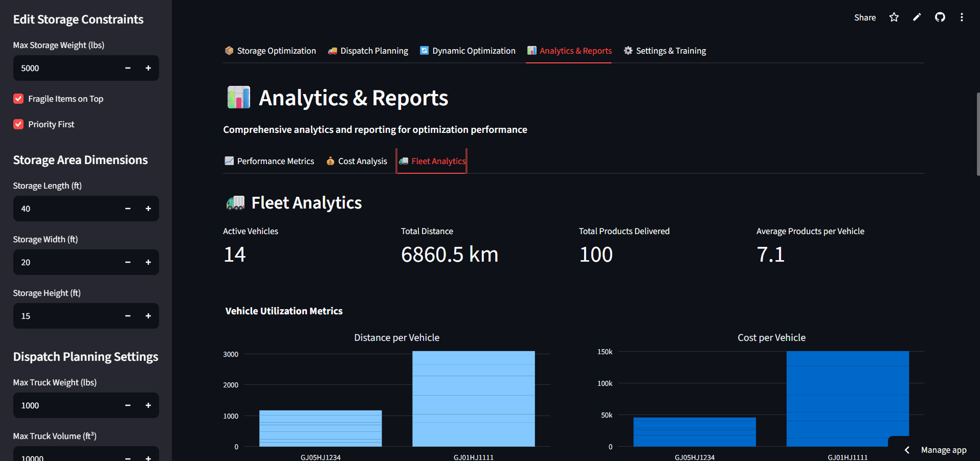Click the Share button
The height and width of the screenshot is (461, 980).
tap(865, 17)
